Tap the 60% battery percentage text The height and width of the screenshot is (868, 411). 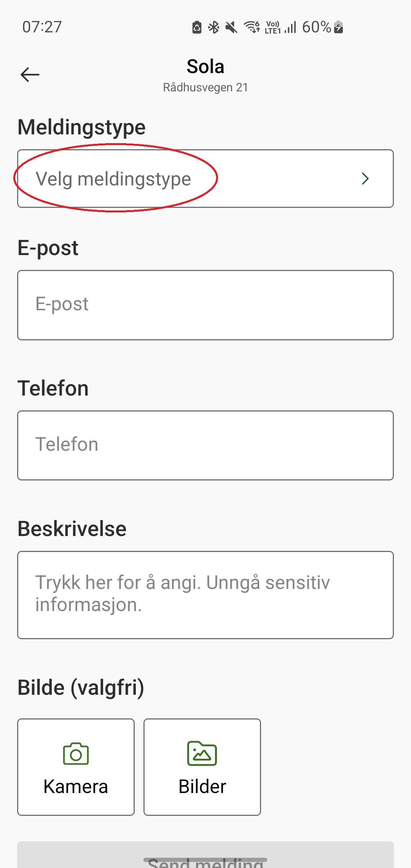pyautogui.click(x=316, y=27)
